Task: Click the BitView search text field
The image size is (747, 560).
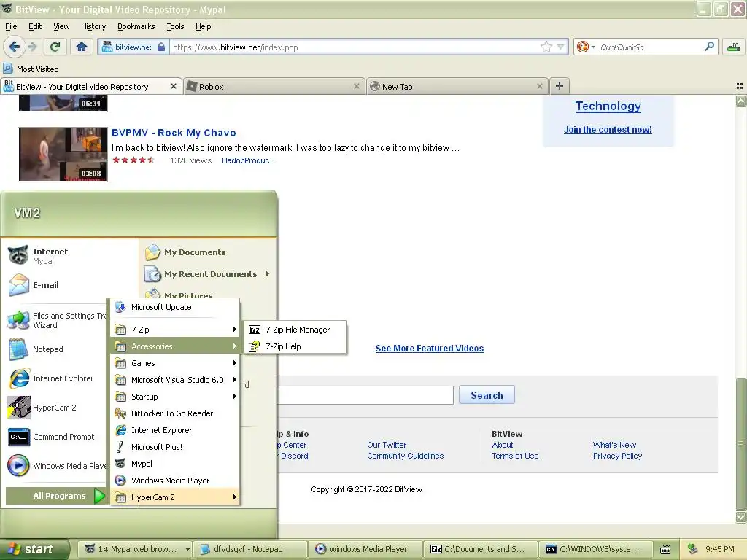Action: point(365,394)
